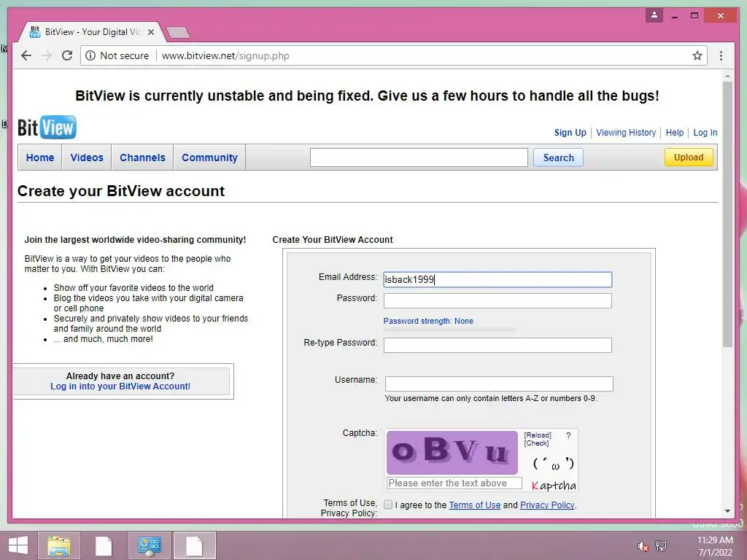This screenshot has height=560, width=747.
Task: Open the Community menu item
Action: tap(209, 157)
